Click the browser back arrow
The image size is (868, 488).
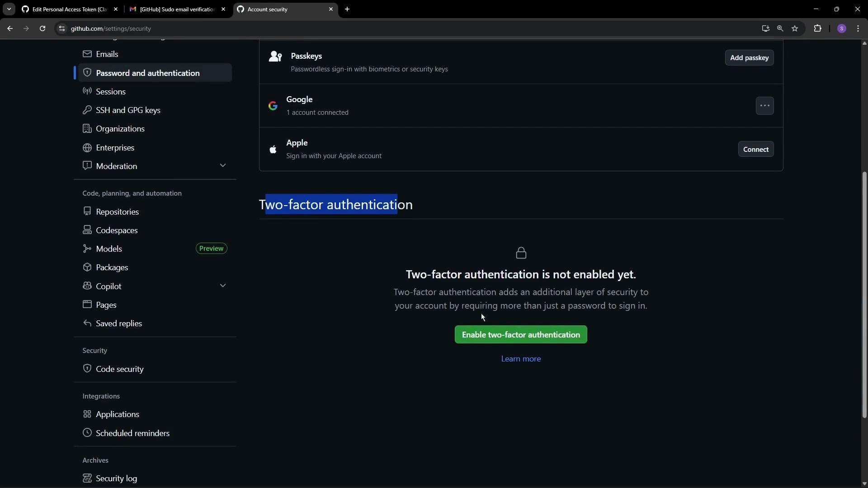[x=9, y=28]
